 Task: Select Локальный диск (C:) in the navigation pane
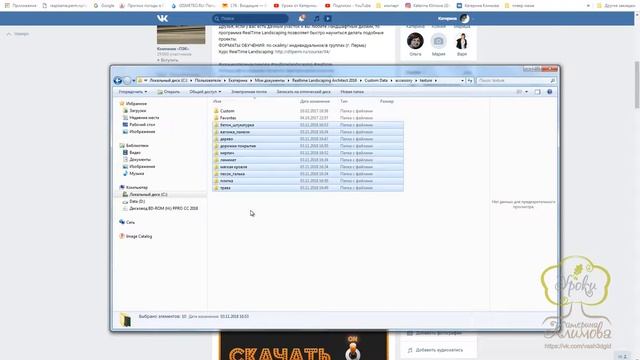pyautogui.click(x=148, y=194)
